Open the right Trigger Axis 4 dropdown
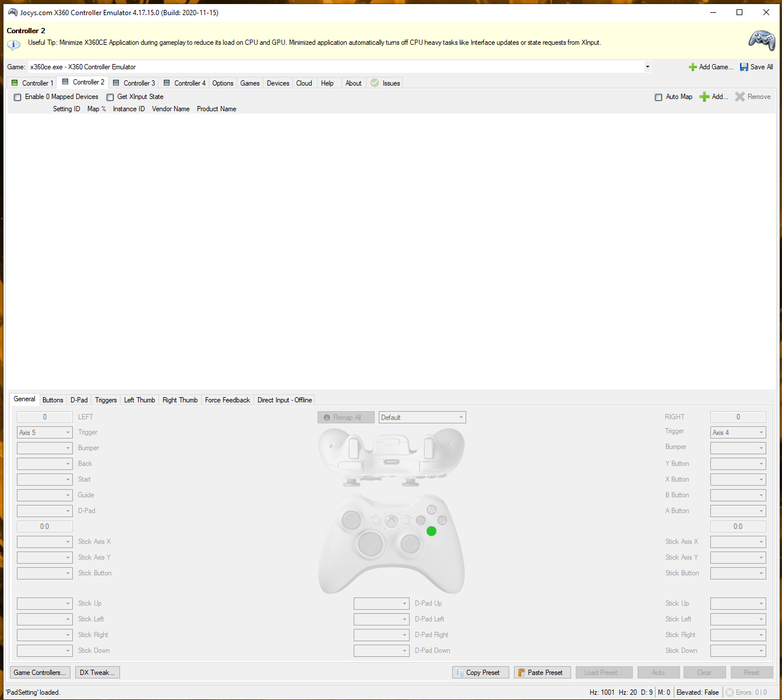782x700 pixels. pyautogui.click(x=738, y=433)
